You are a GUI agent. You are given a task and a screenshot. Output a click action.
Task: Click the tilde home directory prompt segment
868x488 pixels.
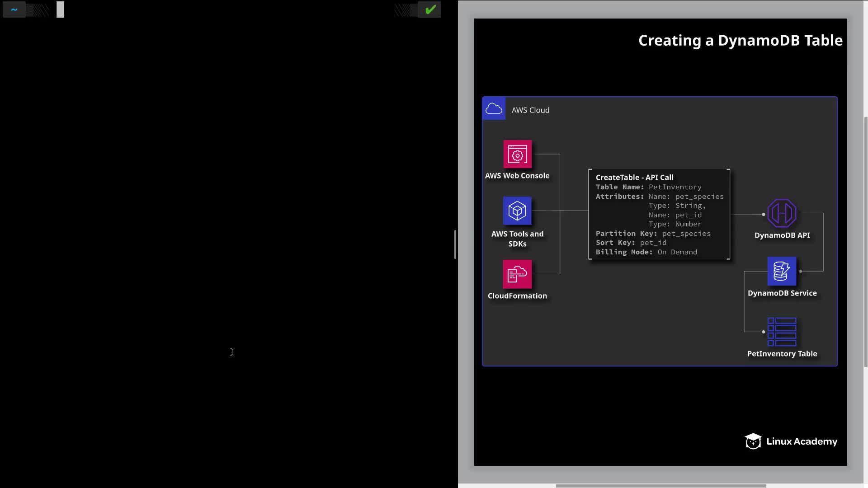tap(14, 9)
